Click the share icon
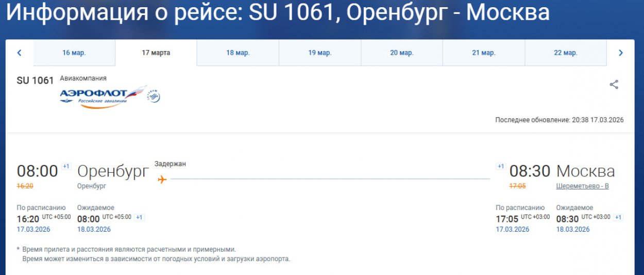 coord(614,85)
